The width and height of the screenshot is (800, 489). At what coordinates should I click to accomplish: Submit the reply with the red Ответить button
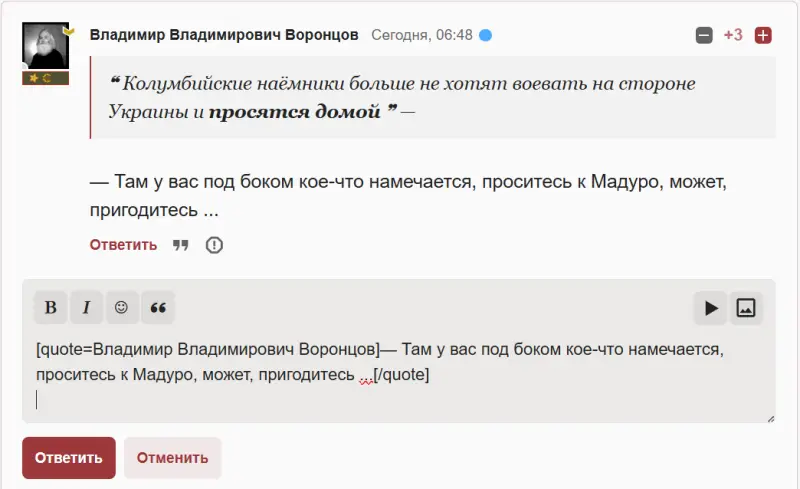coord(69,458)
